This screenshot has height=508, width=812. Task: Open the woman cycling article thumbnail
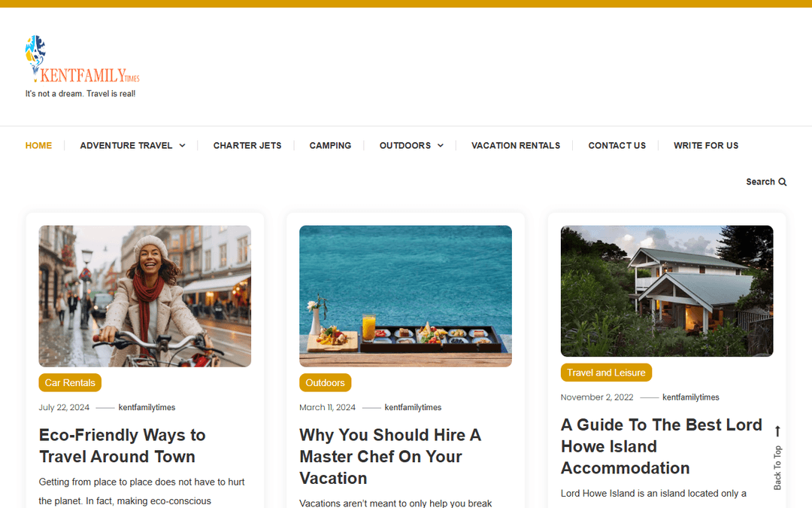[x=145, y=296]
